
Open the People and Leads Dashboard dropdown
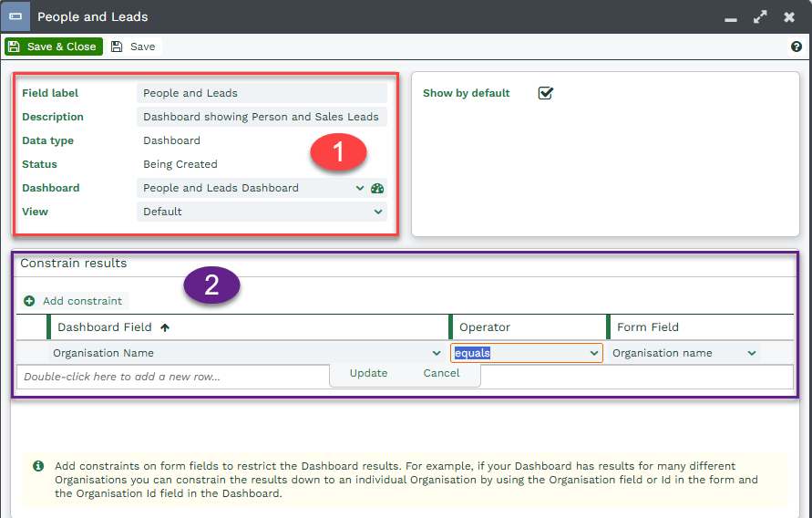click(x=360, y=188)
